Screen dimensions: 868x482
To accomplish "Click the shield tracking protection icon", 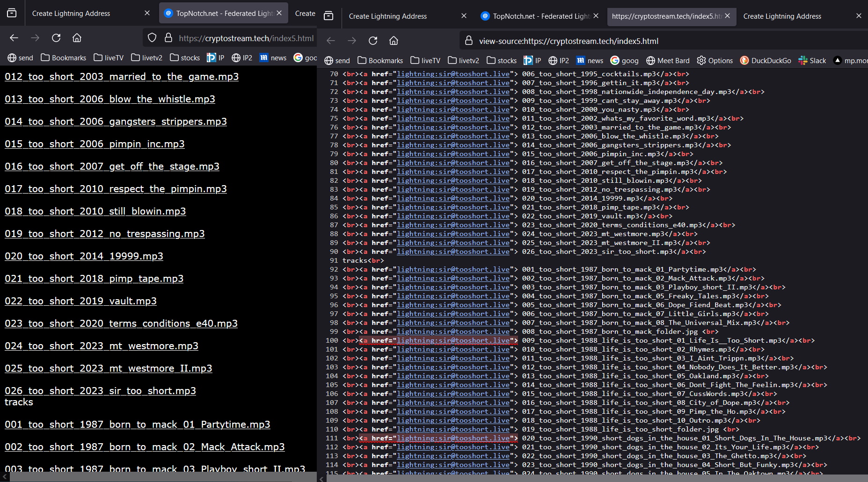I will (152, 38).
